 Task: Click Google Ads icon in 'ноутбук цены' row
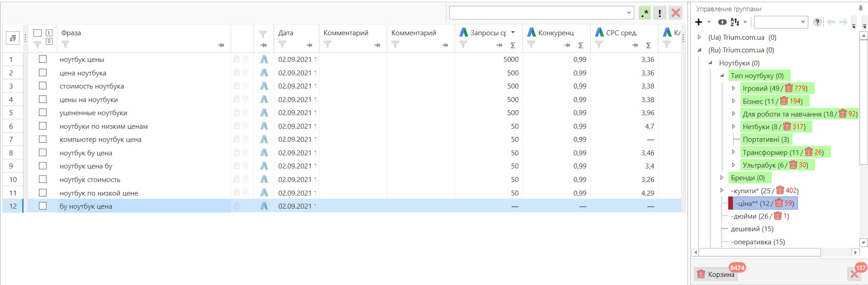[x=264, y=59]
